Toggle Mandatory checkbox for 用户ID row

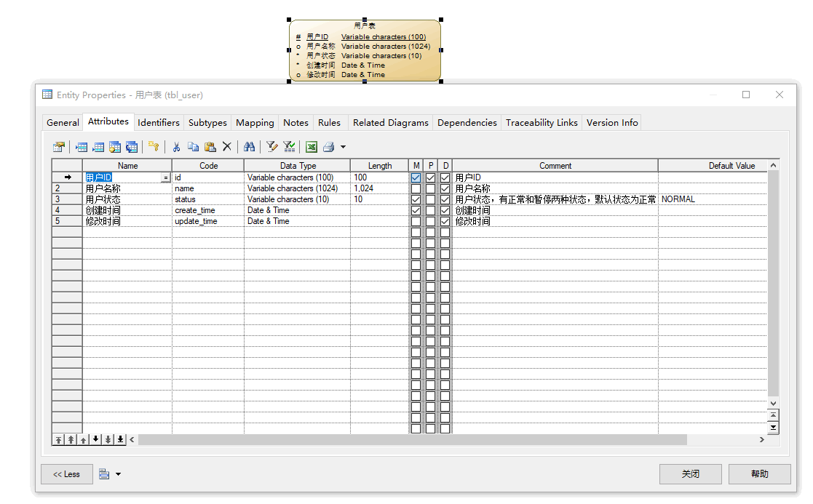coord(416,177)
